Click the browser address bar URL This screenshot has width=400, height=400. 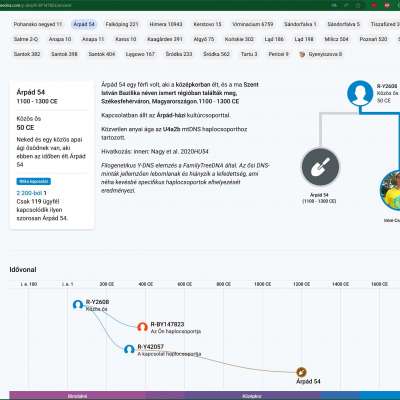pyautogui.click(x=36, y=5)
